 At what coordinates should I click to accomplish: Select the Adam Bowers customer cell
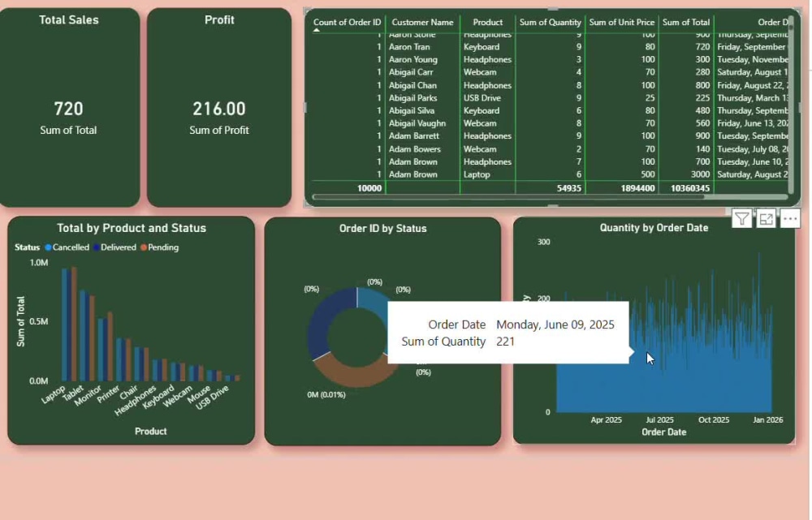pyautogui.click(x=414, y=149)
